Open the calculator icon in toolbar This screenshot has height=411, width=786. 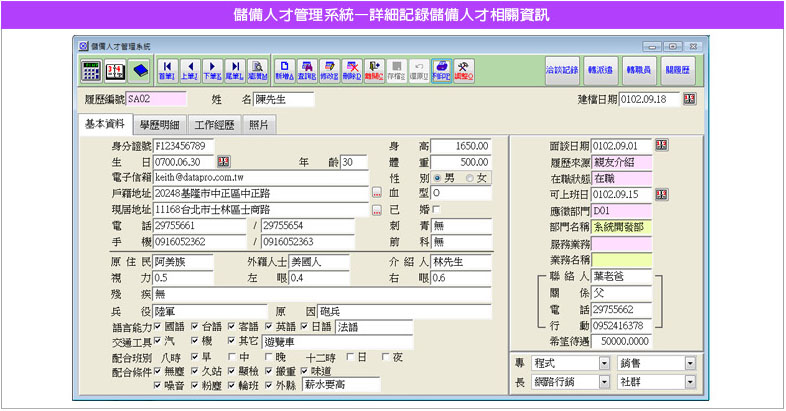[91, 70]
